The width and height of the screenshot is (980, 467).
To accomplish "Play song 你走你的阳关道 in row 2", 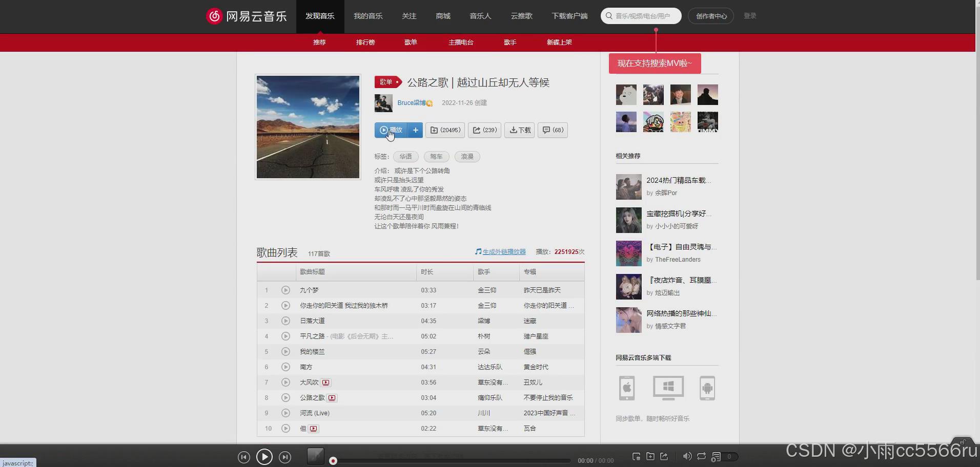I will pos(285,306).
